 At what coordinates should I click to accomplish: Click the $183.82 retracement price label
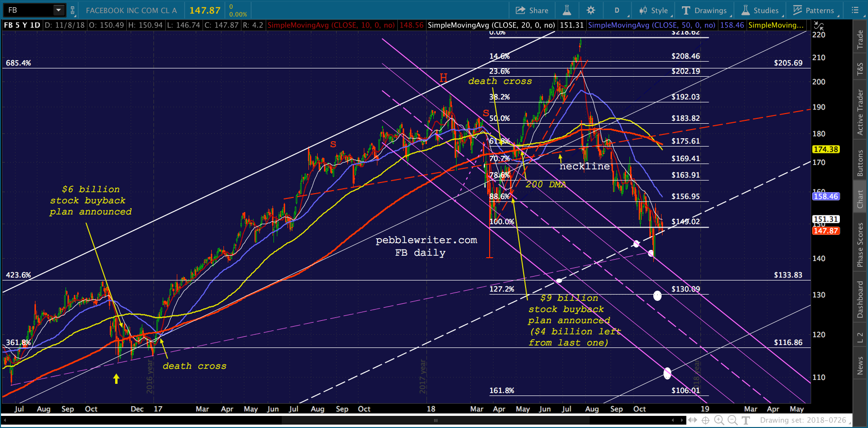[x=686, y=118]
